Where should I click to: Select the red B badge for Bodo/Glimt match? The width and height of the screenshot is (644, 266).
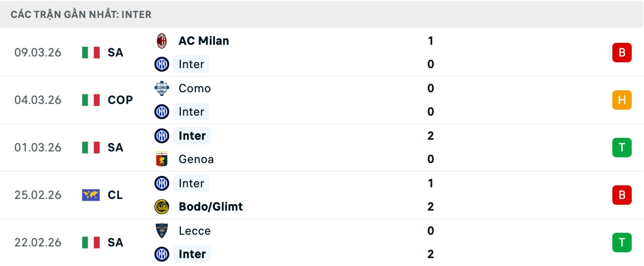[x=622, y=195]
